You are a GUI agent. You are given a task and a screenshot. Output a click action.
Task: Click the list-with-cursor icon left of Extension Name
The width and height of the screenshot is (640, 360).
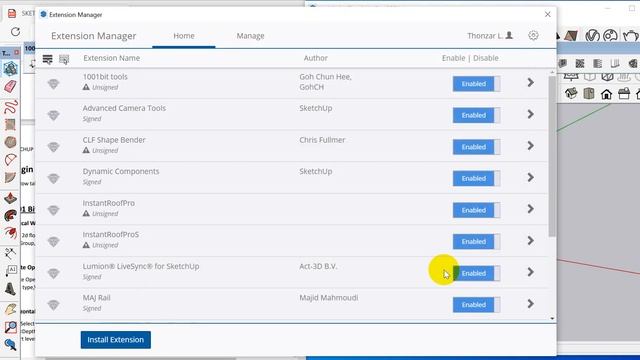64,60
